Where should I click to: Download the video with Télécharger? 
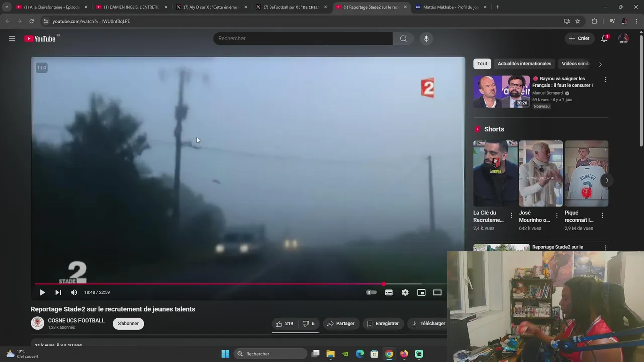(x=428, y=324)
